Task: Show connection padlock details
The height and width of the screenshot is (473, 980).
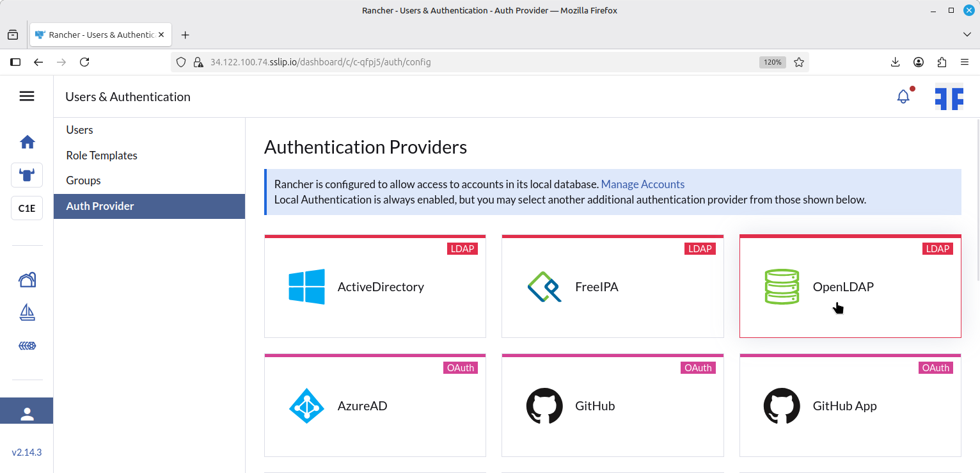Action: [x=198, y=62]
